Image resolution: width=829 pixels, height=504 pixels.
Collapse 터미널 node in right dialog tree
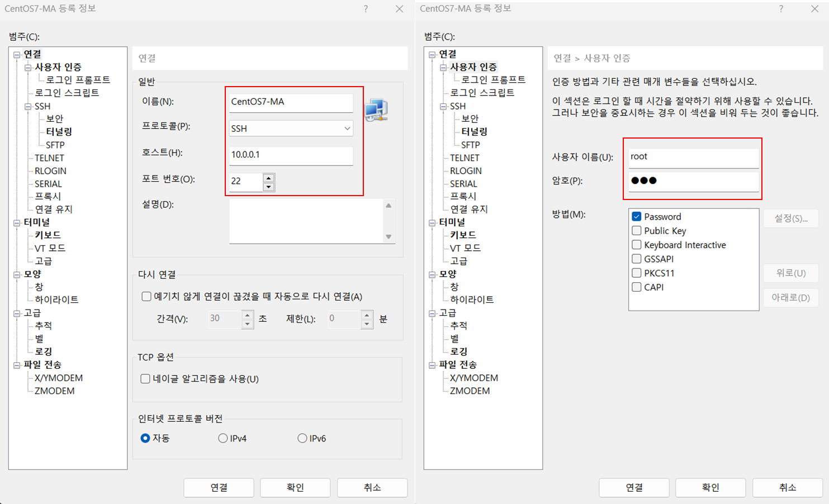pos(432,222)
